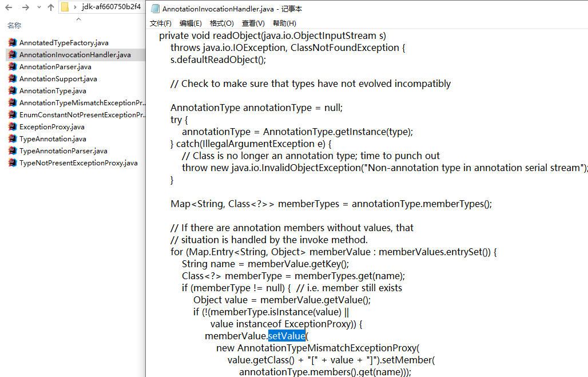This screenshot has width=588, height=377.
Task: Click the AnnotationType.java file icon
Action: click(x=13, y=90)
